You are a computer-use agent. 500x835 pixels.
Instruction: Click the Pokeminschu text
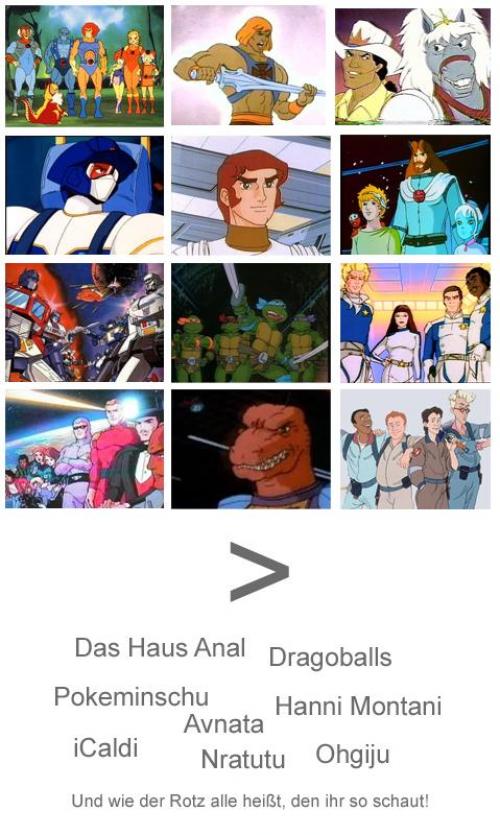[131, 697]
